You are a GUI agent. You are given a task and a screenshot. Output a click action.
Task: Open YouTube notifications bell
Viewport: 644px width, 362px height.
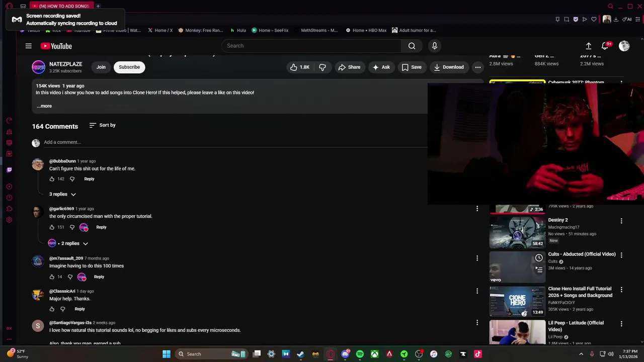click(x=605, y=46)
